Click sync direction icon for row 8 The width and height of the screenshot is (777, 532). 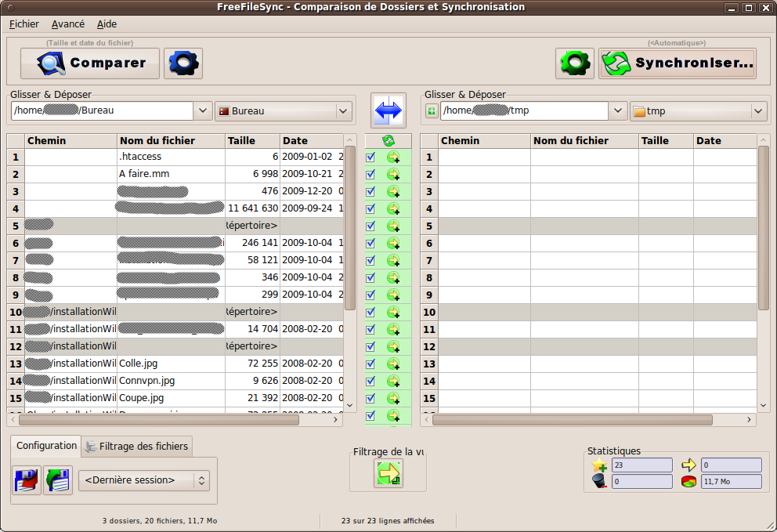click(x=393, y=277)
